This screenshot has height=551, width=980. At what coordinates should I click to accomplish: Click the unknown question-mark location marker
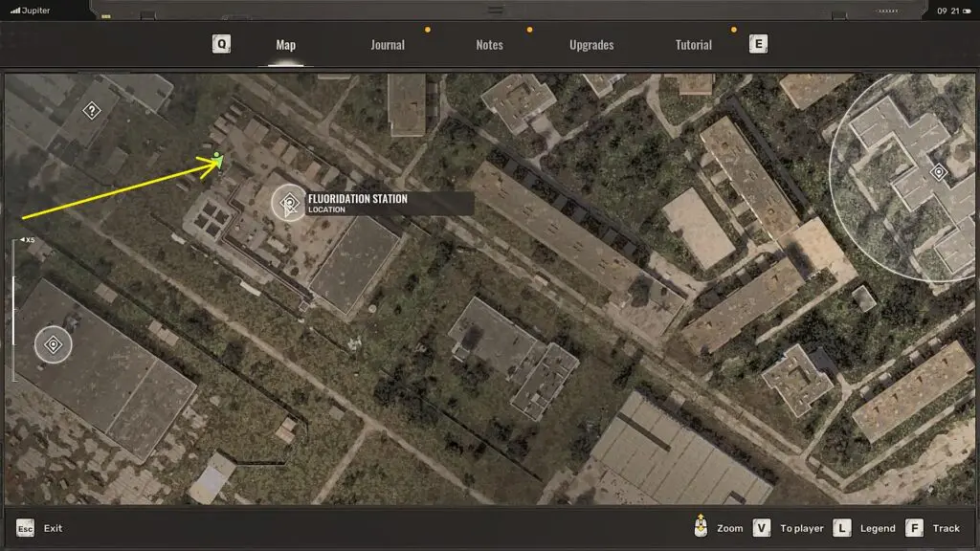pos(91,111)
